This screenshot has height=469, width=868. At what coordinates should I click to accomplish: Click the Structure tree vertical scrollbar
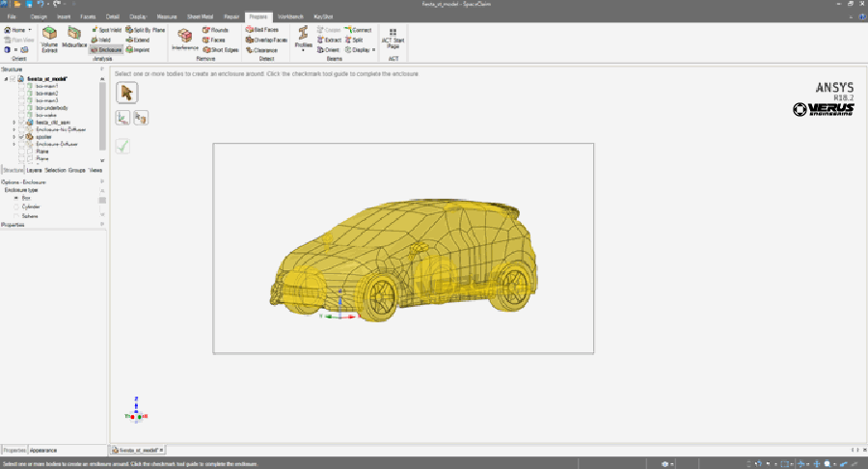tap(102, 116)
